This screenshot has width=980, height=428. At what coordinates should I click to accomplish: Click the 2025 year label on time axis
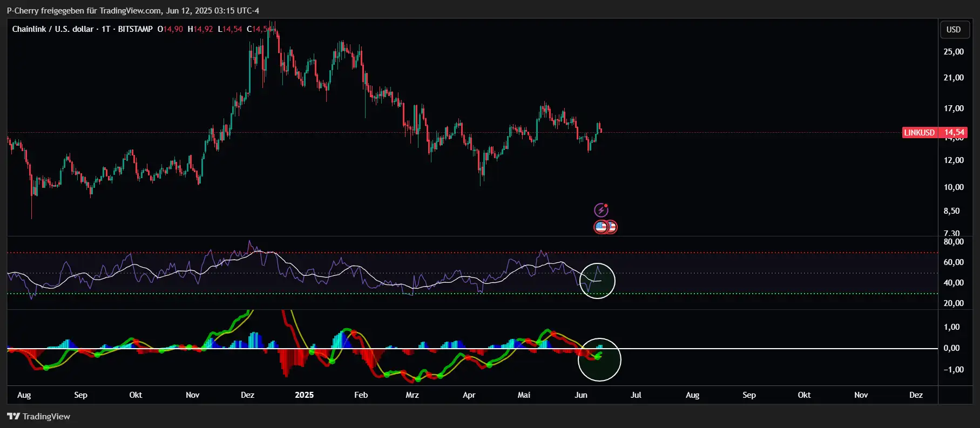click(304, 395)
